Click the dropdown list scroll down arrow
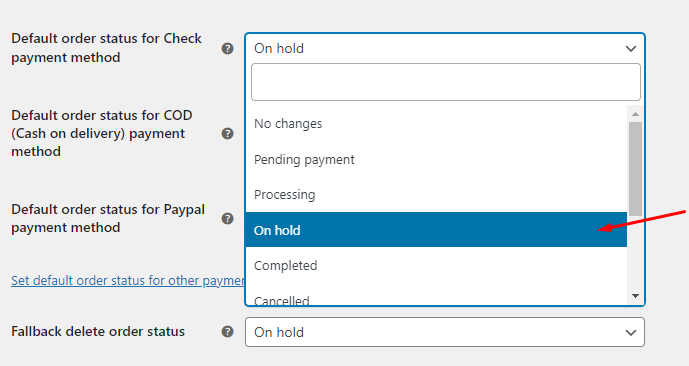 point(635,296)
